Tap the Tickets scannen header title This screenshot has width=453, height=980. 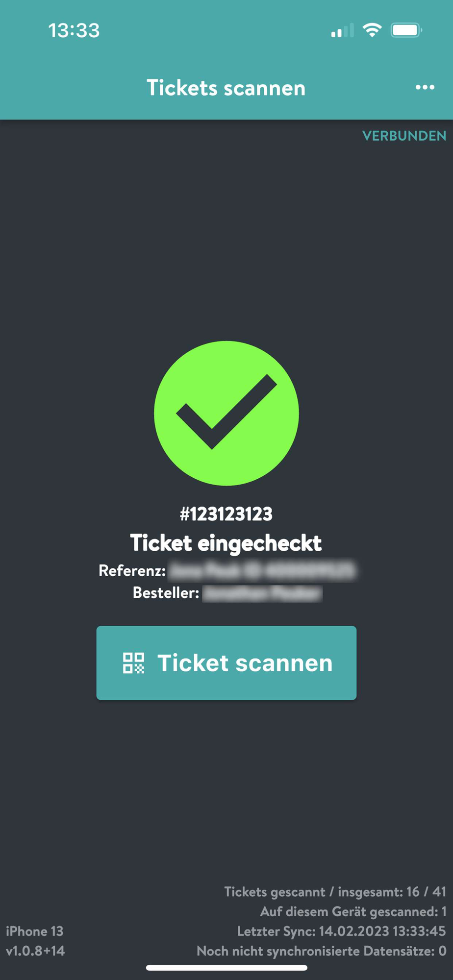click(x=226, y=88)
